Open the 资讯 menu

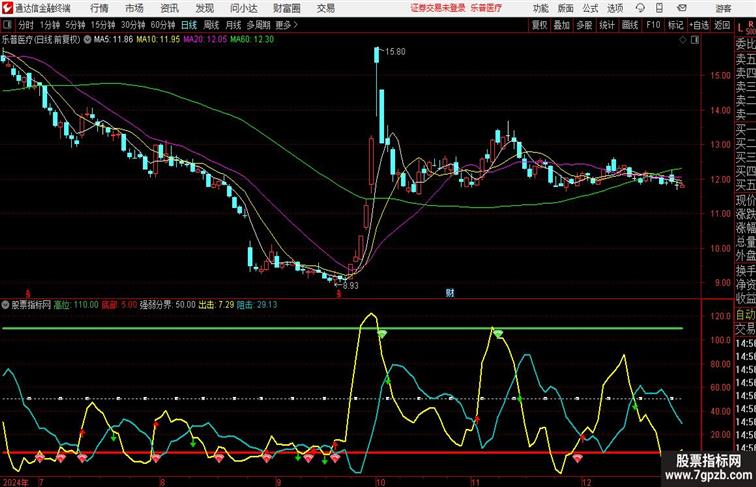(169, 8)
